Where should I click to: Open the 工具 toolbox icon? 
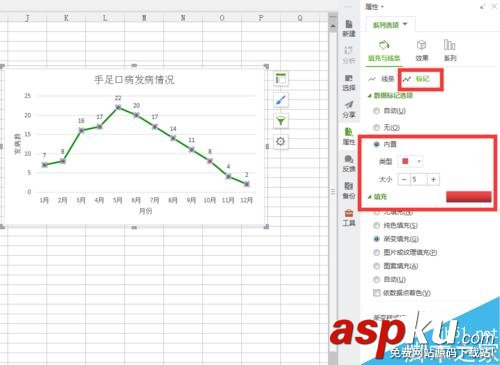349,217
